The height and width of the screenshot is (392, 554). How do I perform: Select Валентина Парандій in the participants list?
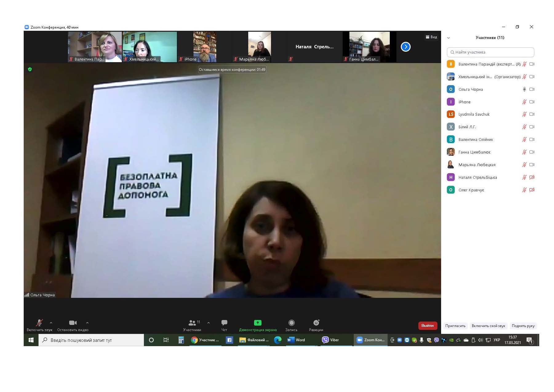491,64
